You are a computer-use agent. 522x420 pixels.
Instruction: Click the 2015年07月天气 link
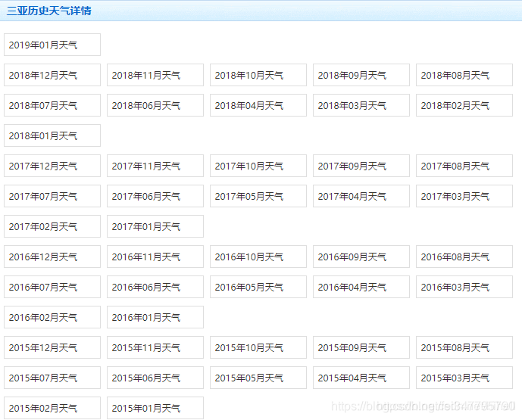[x=52, y=378]
